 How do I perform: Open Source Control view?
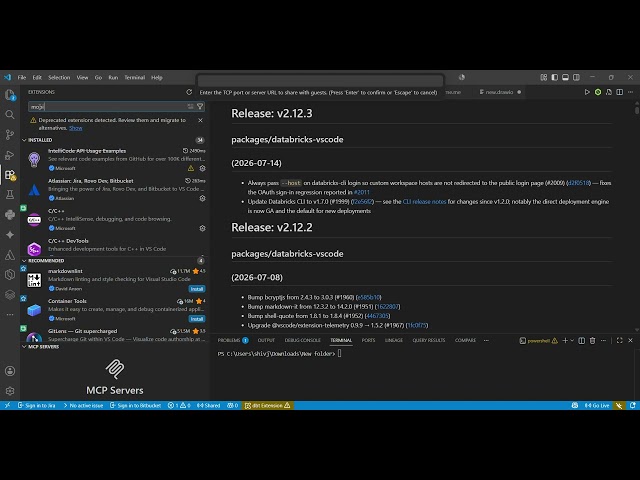pyautogui.click(x=10, y=135)
